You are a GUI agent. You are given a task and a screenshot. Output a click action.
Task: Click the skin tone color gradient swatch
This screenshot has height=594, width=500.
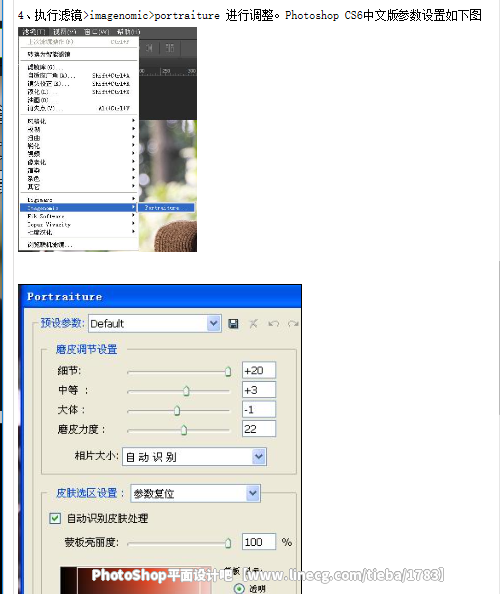136,580
